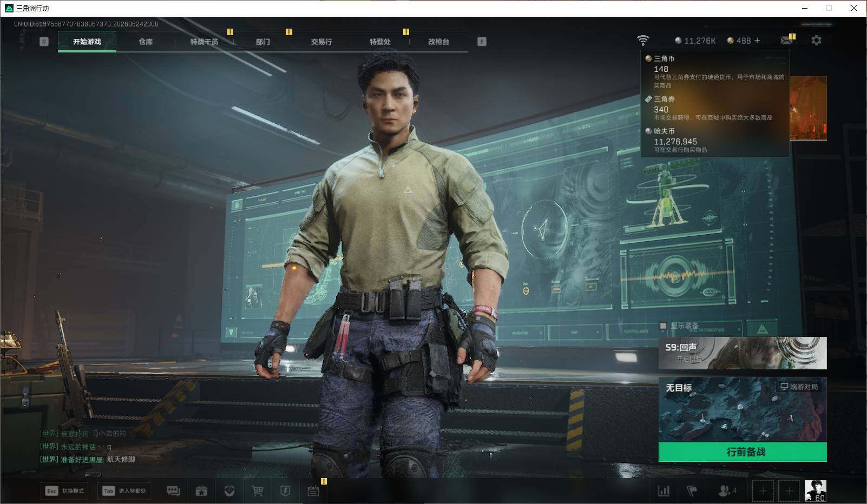Minimize the 三角洲行动 window

805,8
